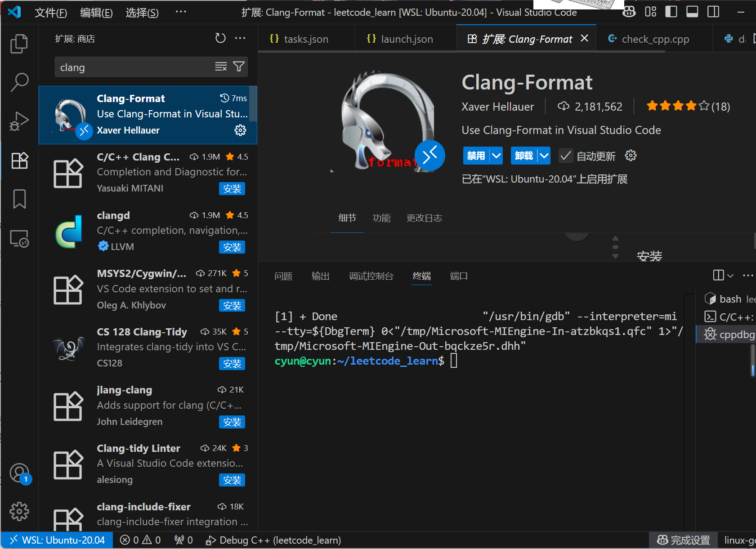756x549 pixels.
Task: Select the bash terminal entry
Action: click(729, 299)
